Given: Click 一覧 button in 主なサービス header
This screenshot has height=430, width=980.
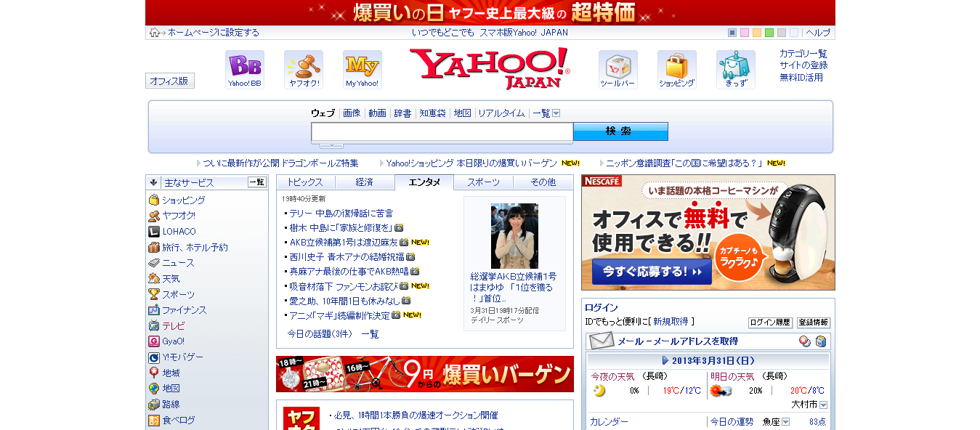Looking at the screenshot, I should (257, 182).
